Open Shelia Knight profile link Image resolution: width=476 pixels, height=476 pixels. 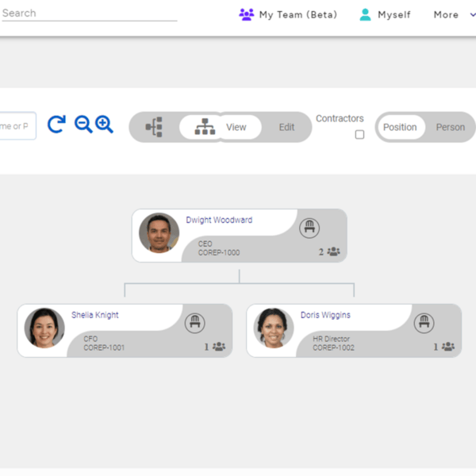[94, 315]
